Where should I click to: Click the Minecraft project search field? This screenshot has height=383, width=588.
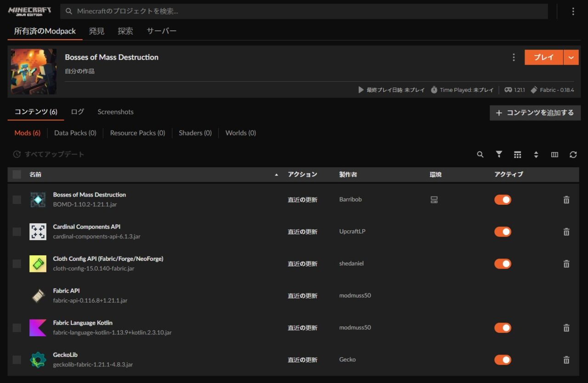(x=308, y=11)
